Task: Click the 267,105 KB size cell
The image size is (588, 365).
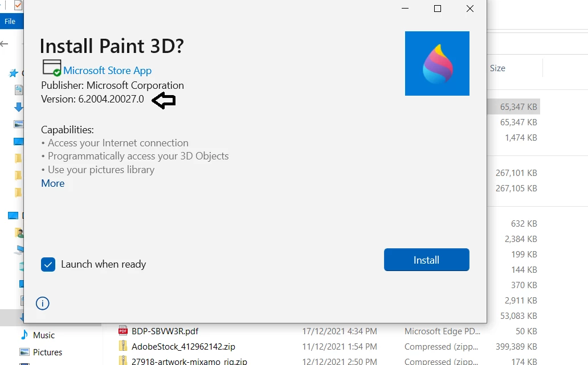Action: click(516, 188)
